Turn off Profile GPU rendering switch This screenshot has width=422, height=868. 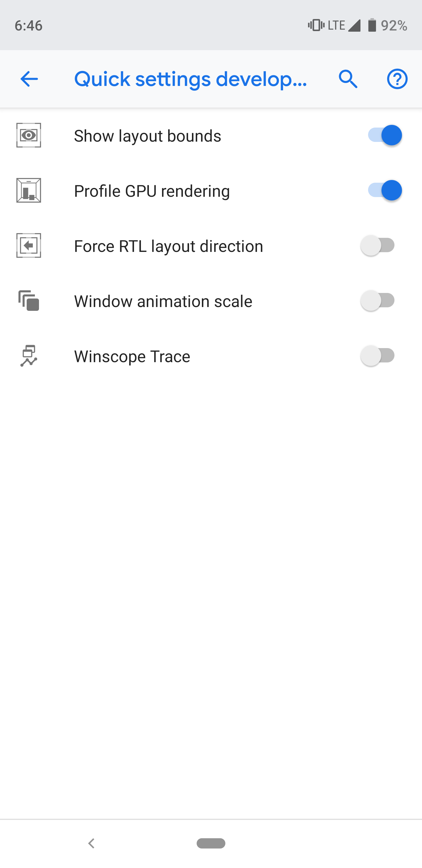pos(384,190)
